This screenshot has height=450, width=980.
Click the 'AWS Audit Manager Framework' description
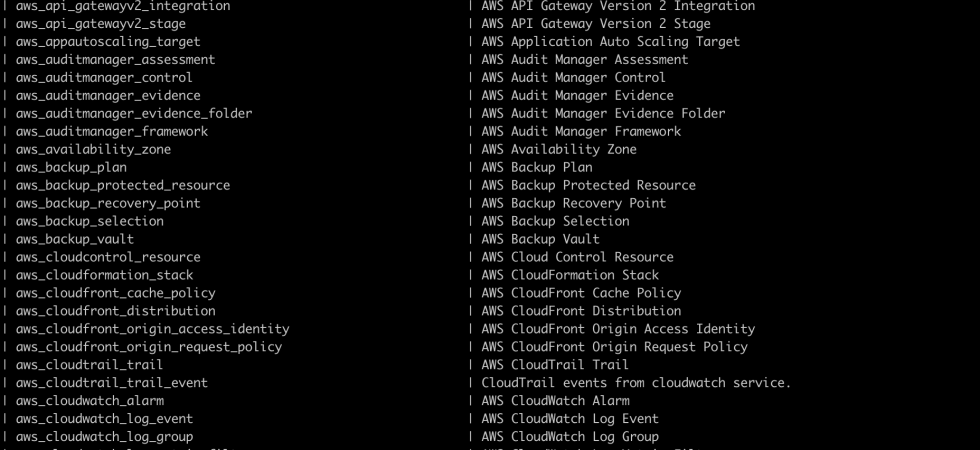(581, 131)
